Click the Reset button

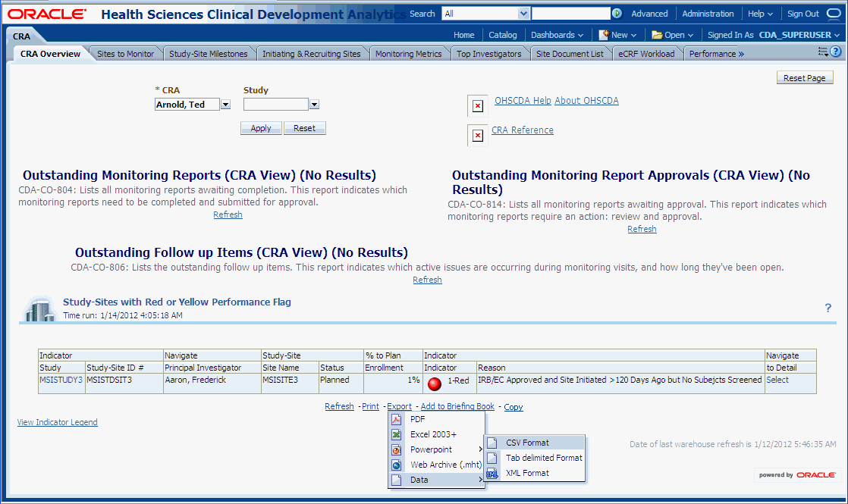click(x=304, y=128)
